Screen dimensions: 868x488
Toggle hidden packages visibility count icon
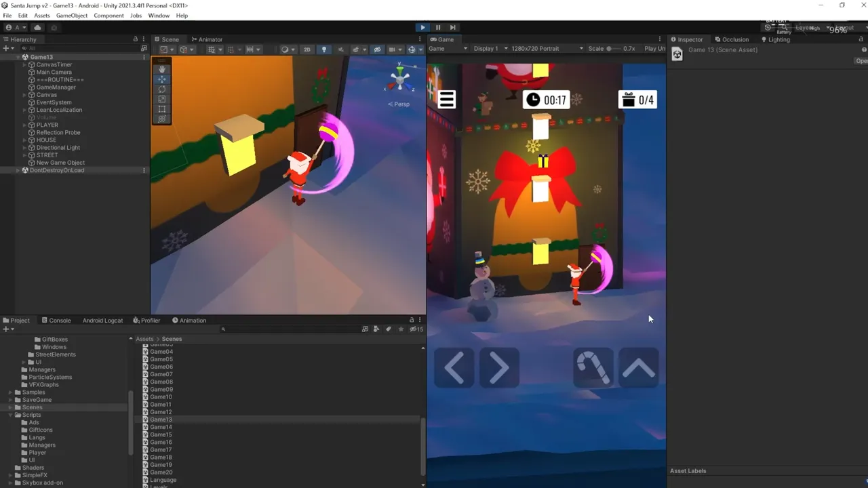[416, 329]
